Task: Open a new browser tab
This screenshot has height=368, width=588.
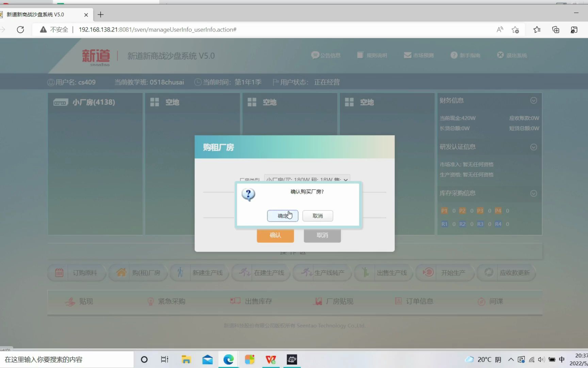Action: pos(100,15)
